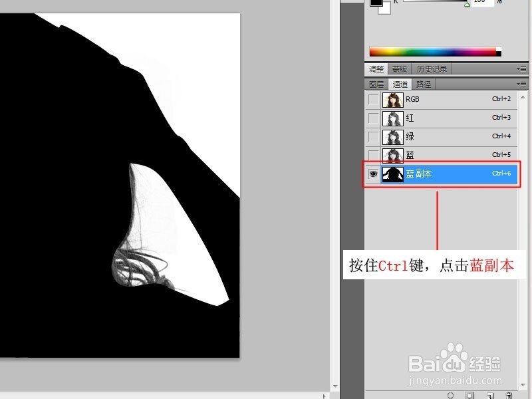Image resolution: width=532 pixels, height=399 pixels.
Task: Show the 红 channel visibility box
Action: point(373,118)
